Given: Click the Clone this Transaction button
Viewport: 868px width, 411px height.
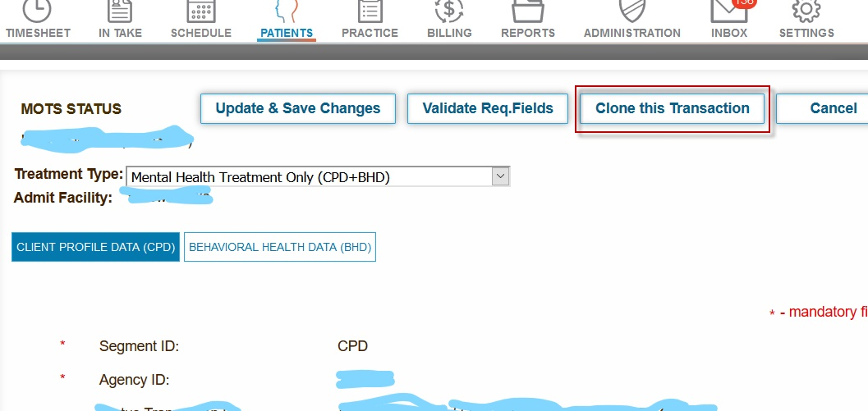Looking at the screenshot, I should tap(673, 108).
